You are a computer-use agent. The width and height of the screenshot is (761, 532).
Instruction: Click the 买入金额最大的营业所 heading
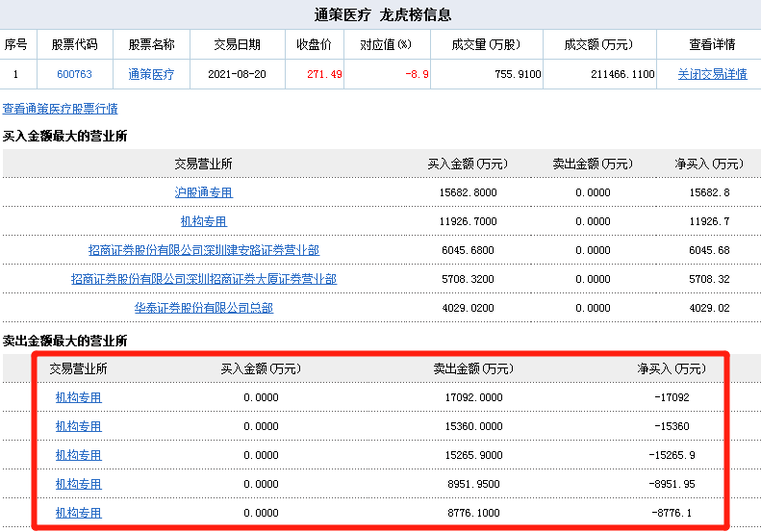point(64,136)
